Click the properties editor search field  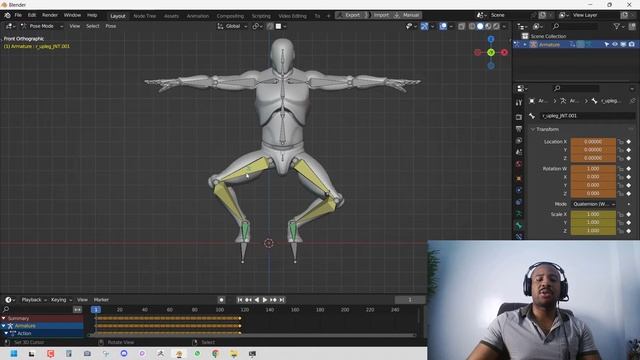576,88
